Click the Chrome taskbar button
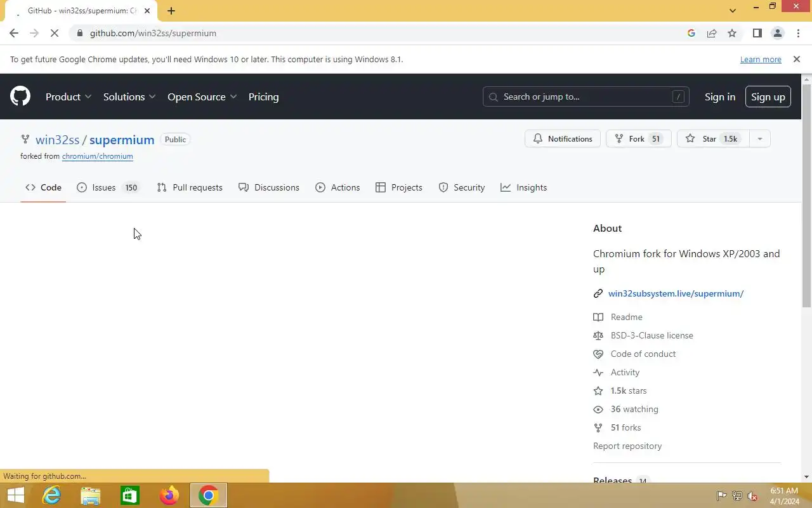812x508 pixels. (209, 495)
